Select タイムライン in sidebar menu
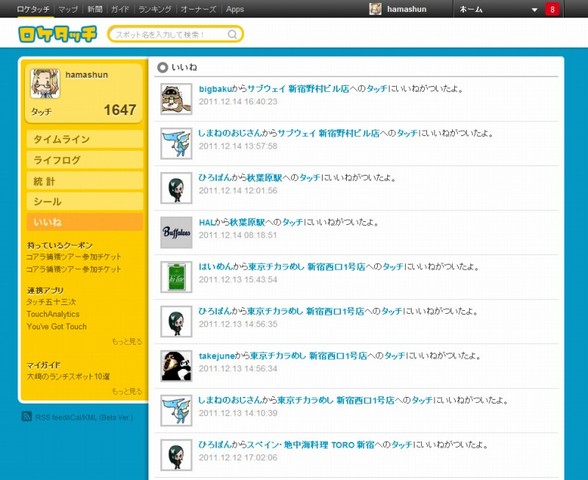Screen dimensions: 588x480 [x=85, y=140]
